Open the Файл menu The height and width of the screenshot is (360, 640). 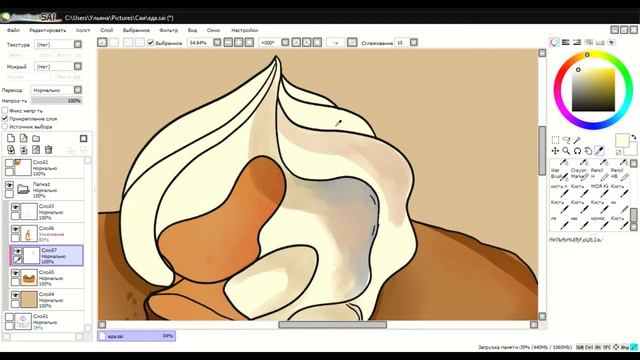pyautogui.click(x=13, y=30)
